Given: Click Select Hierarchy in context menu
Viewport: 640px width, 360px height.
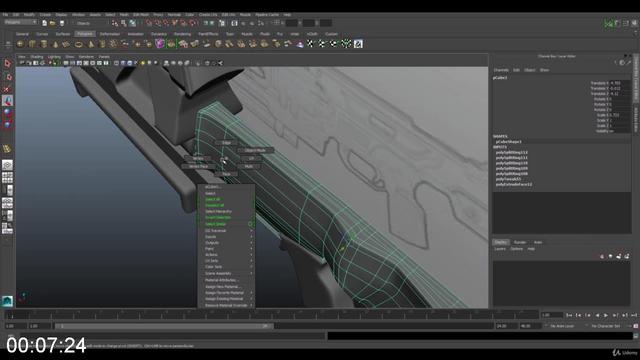Looking at the screenshot, I should coord(218,211).
